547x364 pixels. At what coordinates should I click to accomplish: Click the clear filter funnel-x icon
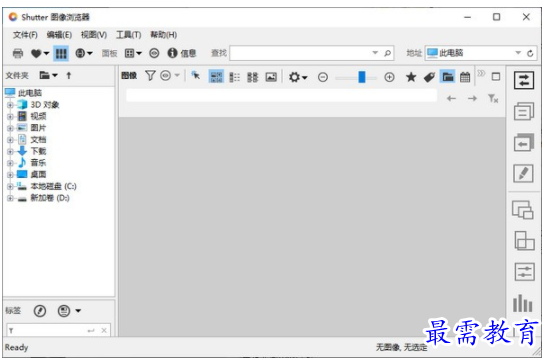(493, 98)
